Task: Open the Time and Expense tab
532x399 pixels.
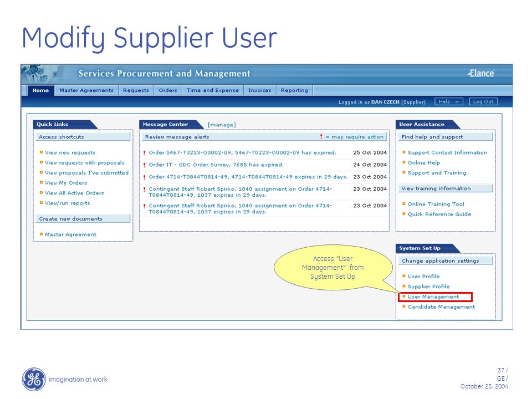Action: pyautogui.click(x=212, y=90)
